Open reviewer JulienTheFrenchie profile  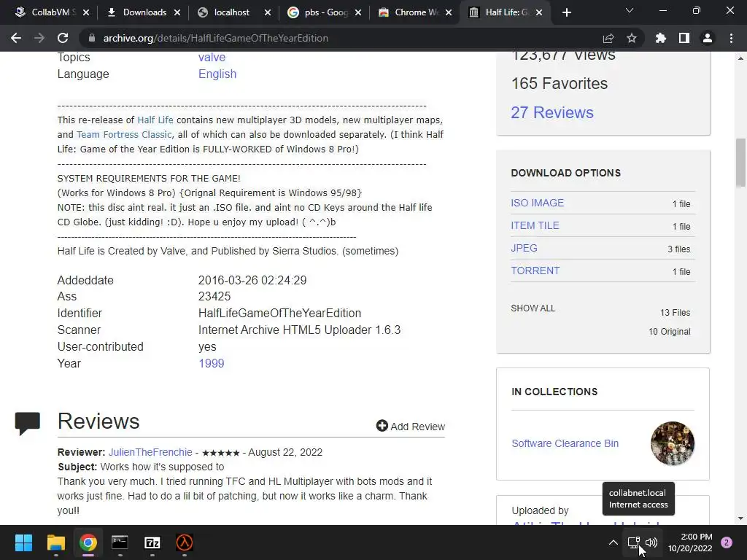[x=150, y=452]
